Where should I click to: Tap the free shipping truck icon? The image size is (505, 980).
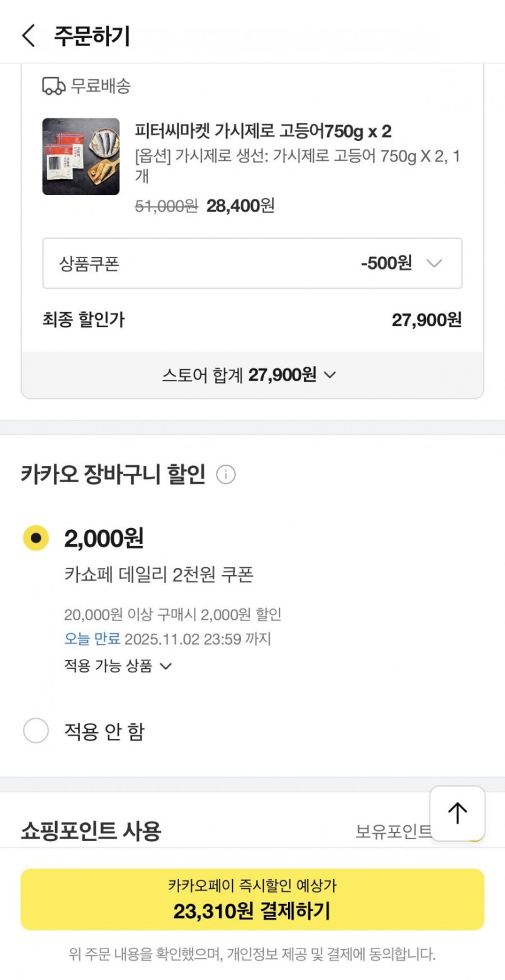coord(53,86)
